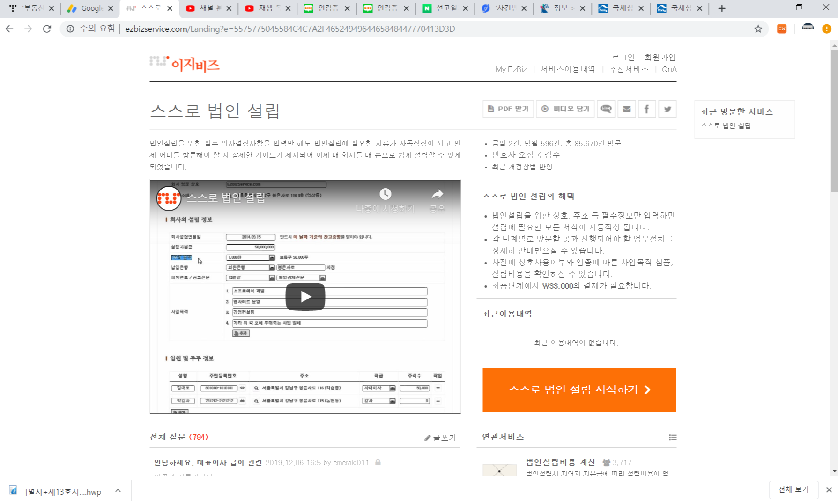The image size is (838, 504).
Task: Open the video channel logo icon
Action: (169, 198)
